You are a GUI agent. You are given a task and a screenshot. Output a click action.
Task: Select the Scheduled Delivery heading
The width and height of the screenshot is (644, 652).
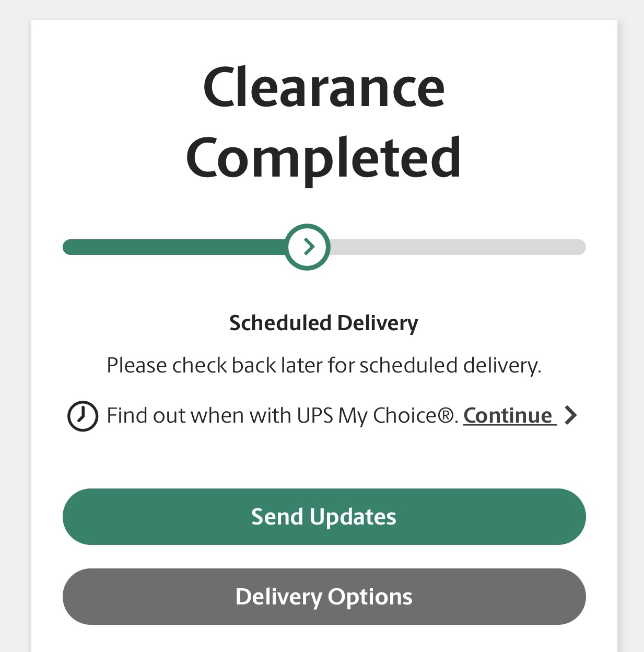pos(324,323)
